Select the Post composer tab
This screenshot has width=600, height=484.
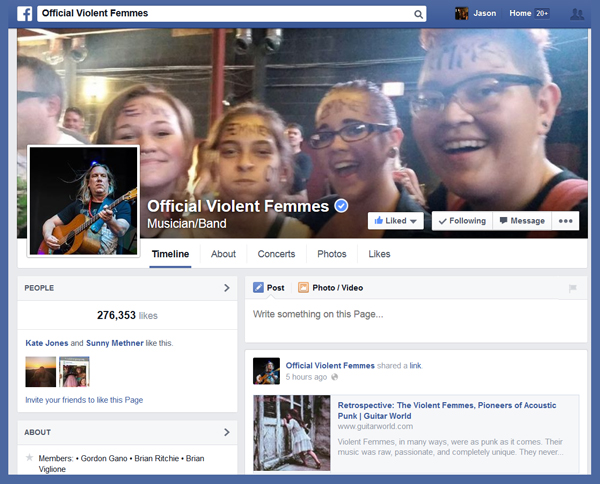pos(269,288)
